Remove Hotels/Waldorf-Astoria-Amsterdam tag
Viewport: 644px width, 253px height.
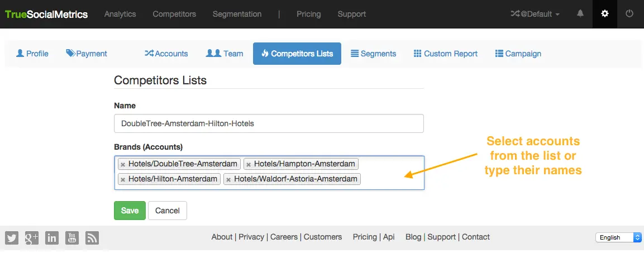click(x=228, y=180)
